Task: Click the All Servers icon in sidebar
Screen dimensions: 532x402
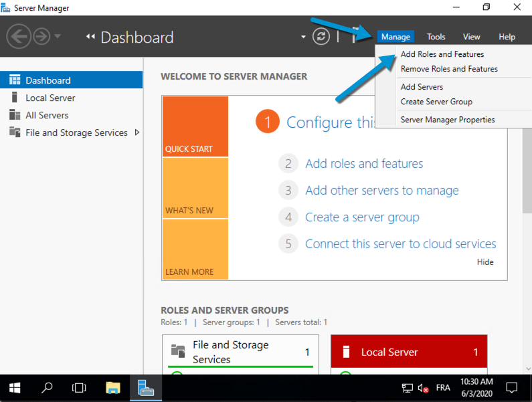Action: coord(15,114)
